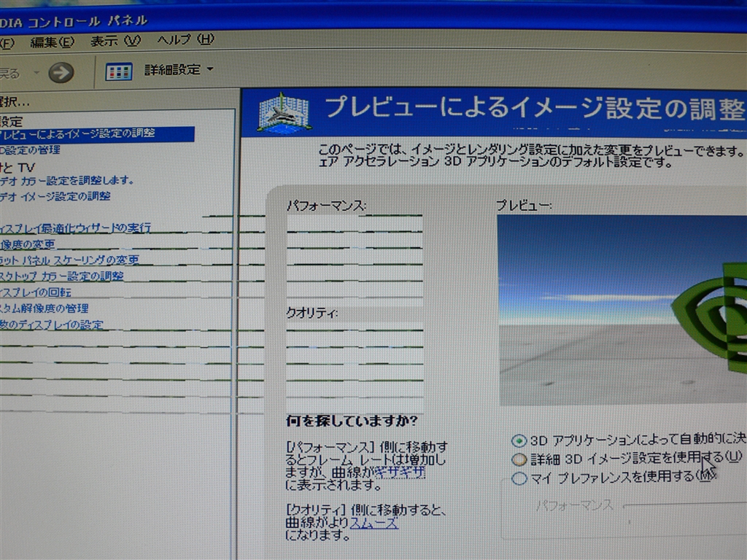Screen dimensions: 747x560
Task: Select マイ プレファレンスを使用する radio button
Action: pyautogui.click(x=519, y=478)
